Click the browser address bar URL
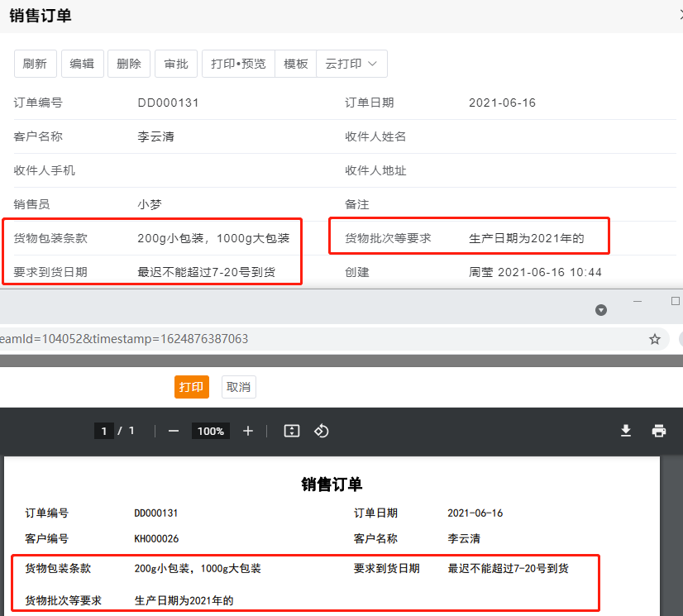 tap(248, 339)
